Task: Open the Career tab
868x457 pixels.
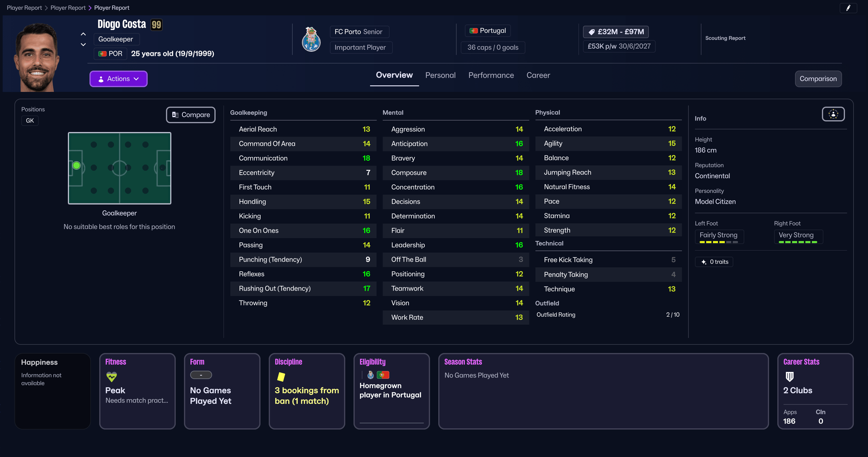Action: pos(538,75)
